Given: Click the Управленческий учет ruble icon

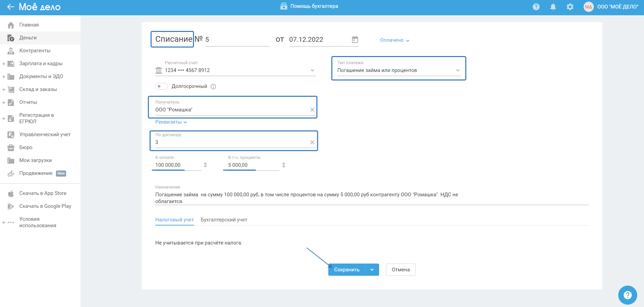Looking at the screenshot, I should tap(11, 135).
